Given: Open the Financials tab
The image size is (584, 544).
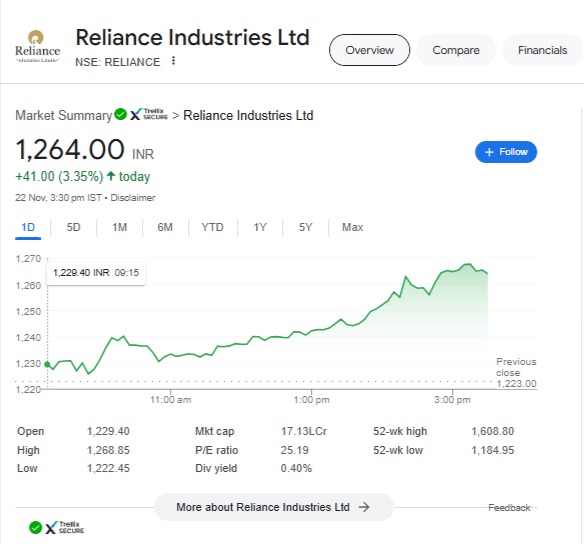Looking at the screenshot, I should tap(542, 50).
